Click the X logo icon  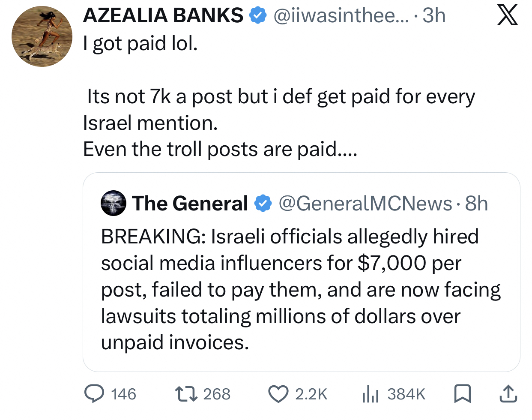tap(508, 16)
